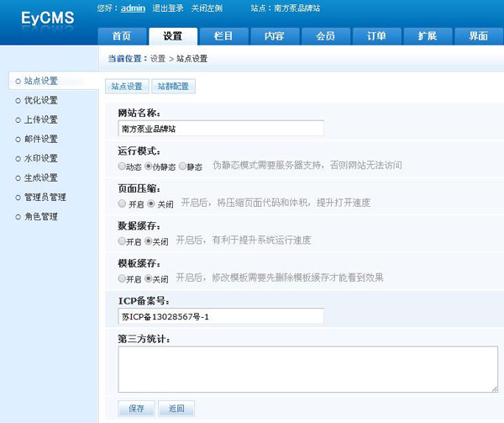Turn on 数据缓存 via 开启 radio
504x423 pixels.
tap(123, 241)
